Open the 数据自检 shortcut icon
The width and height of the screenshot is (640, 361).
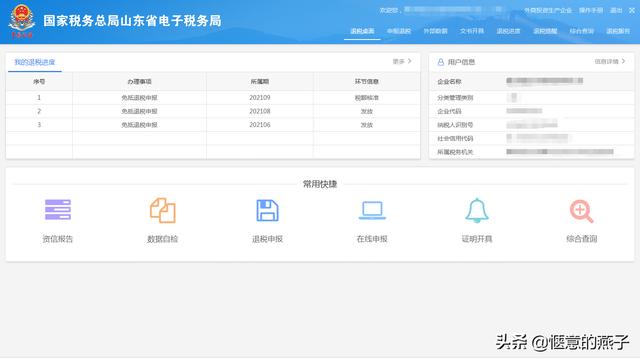click(x=162, y=210)
